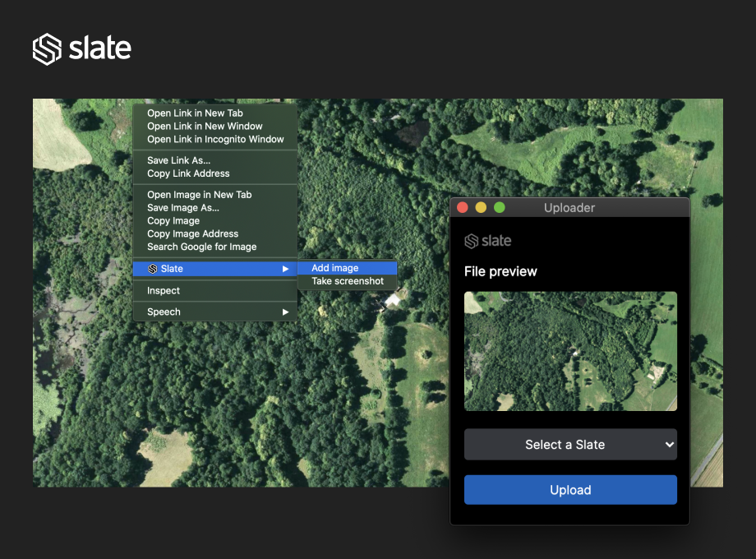Search Google for Image

(x=201, y=247)
